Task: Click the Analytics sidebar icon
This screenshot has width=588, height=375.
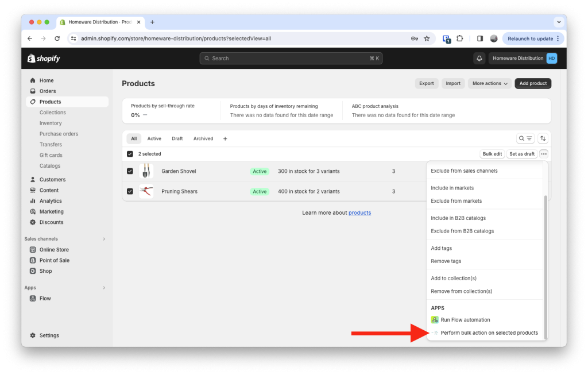Action: pos(33,201)
